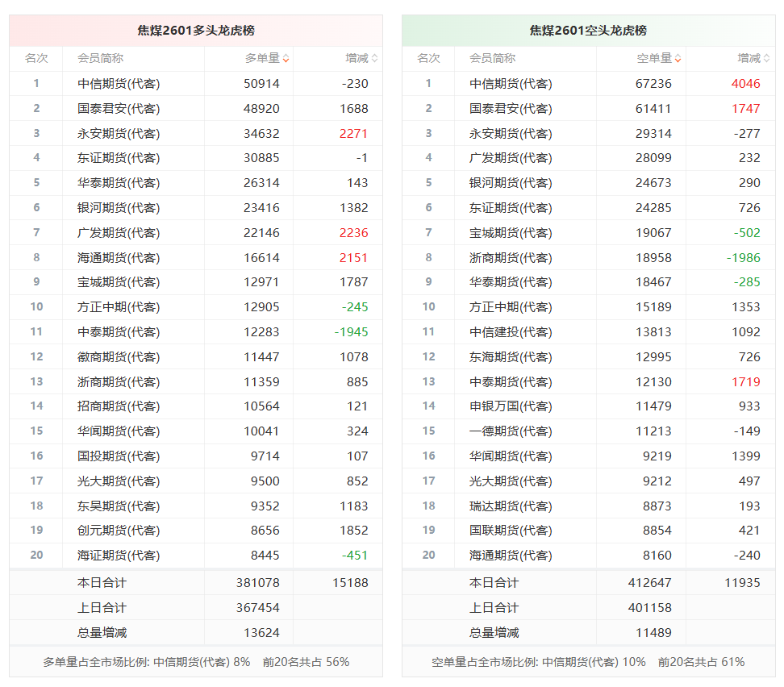Select 永安期货(代客) in long table

119,134
